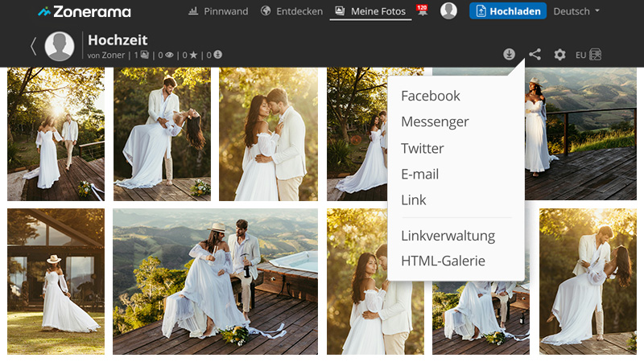
Task: Open the Pinnwand tab
Action: (x=218, y=11)
